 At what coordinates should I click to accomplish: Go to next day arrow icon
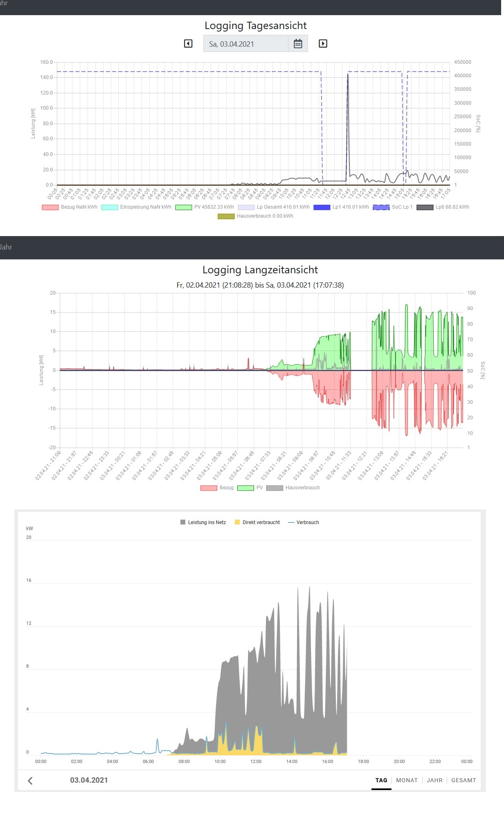coord(323,43)
